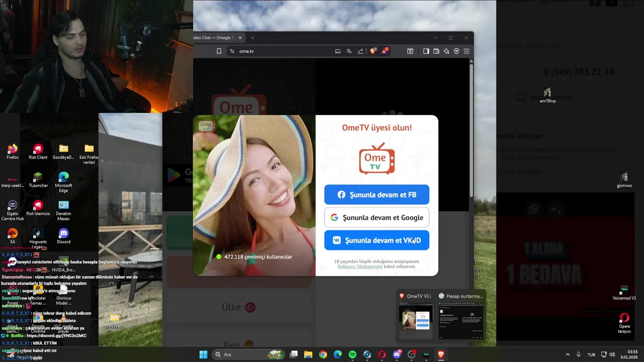The image size is (644, 362).
Task: Click the OmeTV logo in signup dialog
Action: point(377,158)
